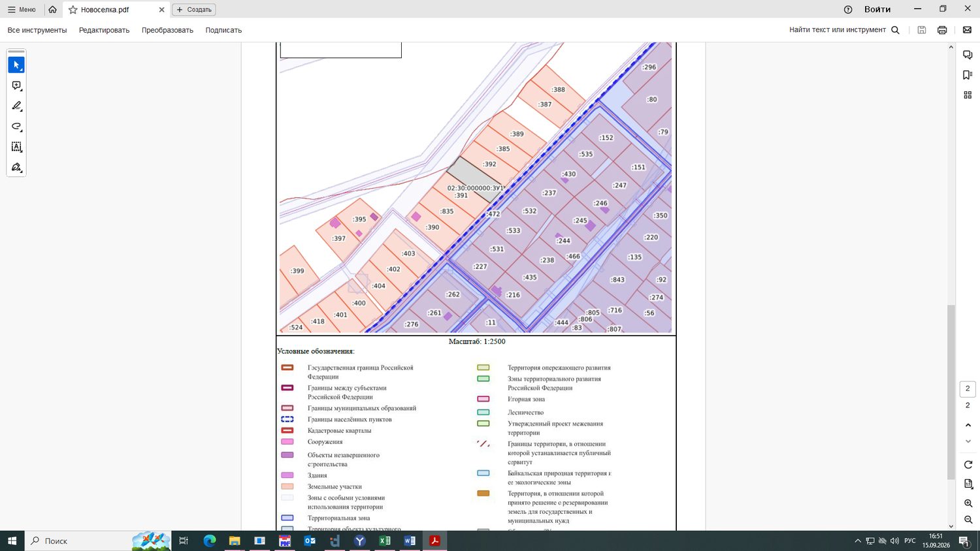Screen dimensions: 980x551
Task: Click the Войти sign-in button
Action: point(877,10)
